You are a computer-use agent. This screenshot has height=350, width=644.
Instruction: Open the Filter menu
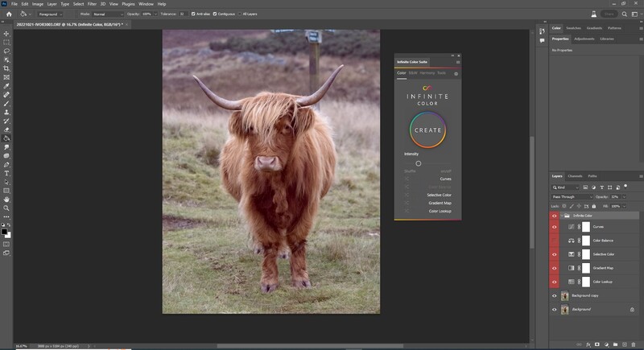click(93, 4)
